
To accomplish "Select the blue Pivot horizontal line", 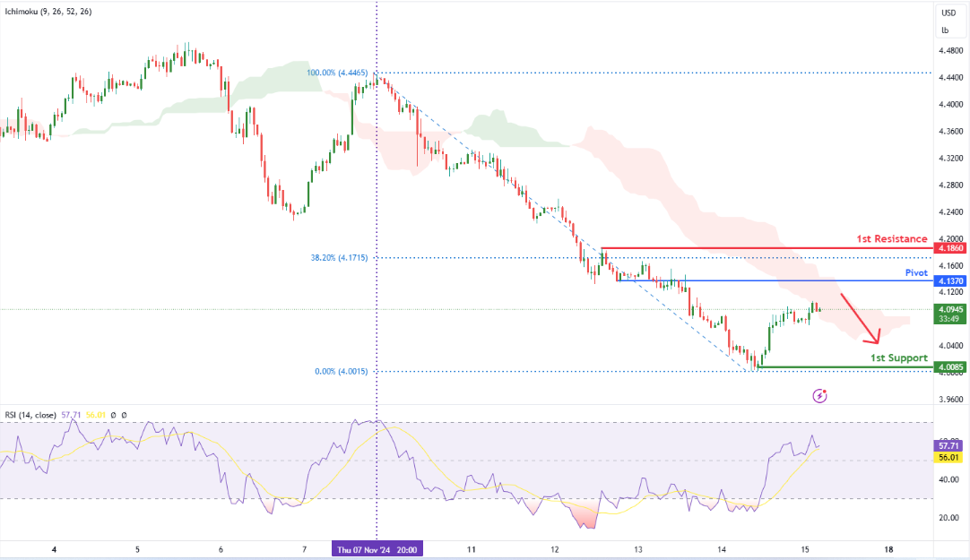I will click(775, 280).
